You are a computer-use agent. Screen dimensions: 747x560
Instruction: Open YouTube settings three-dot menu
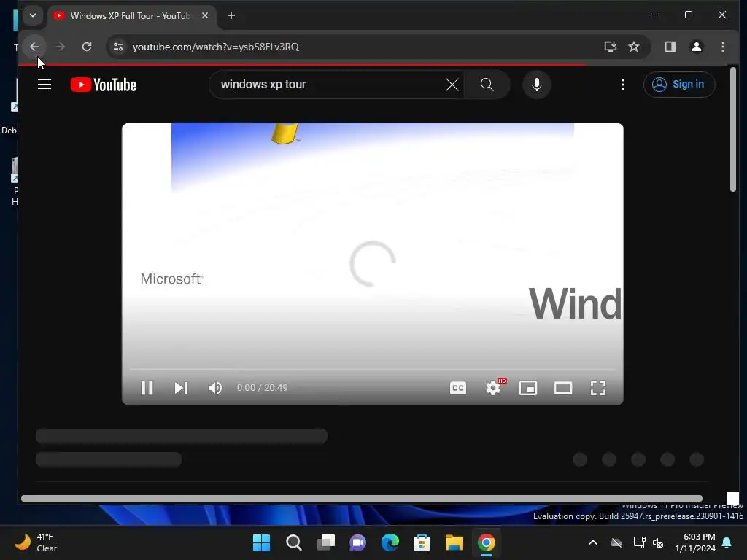pos(623,85)
